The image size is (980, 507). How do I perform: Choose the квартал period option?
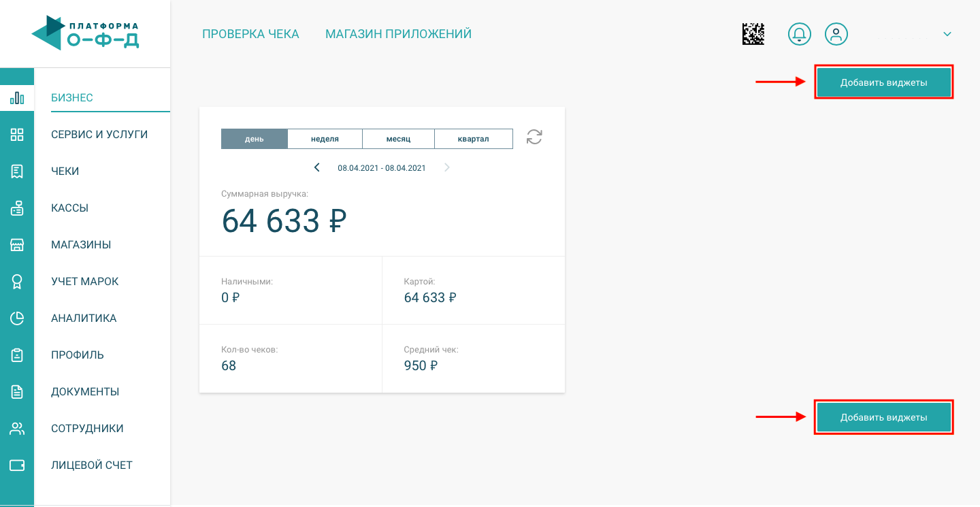[473, 139]
